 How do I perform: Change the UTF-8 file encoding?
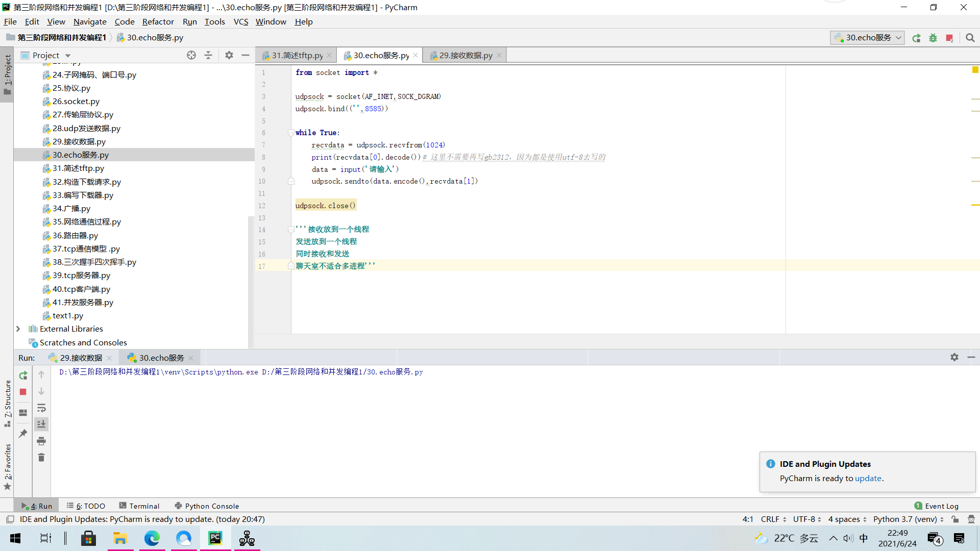click(807, 519)
